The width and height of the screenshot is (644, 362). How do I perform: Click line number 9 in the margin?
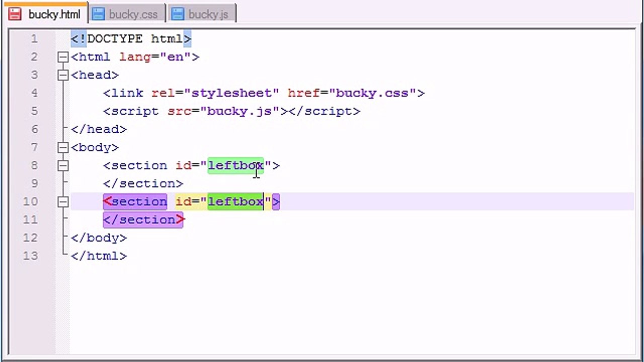click(34, 184)
